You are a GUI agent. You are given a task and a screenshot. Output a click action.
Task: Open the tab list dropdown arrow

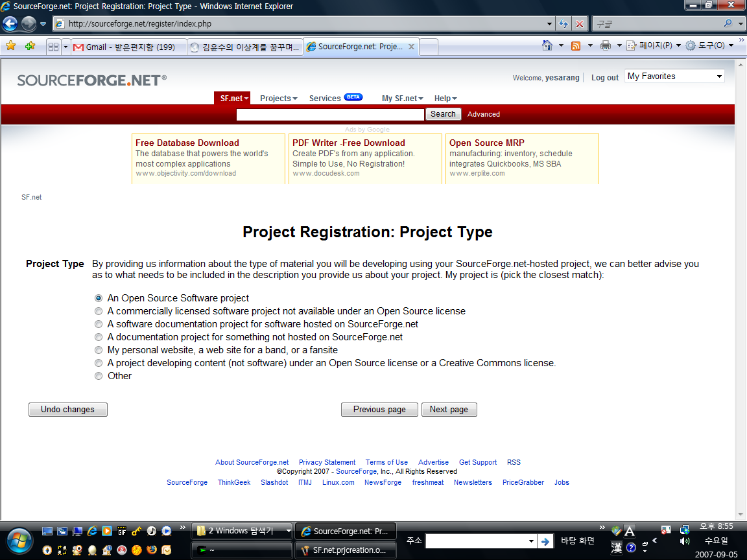click(65, 47)
